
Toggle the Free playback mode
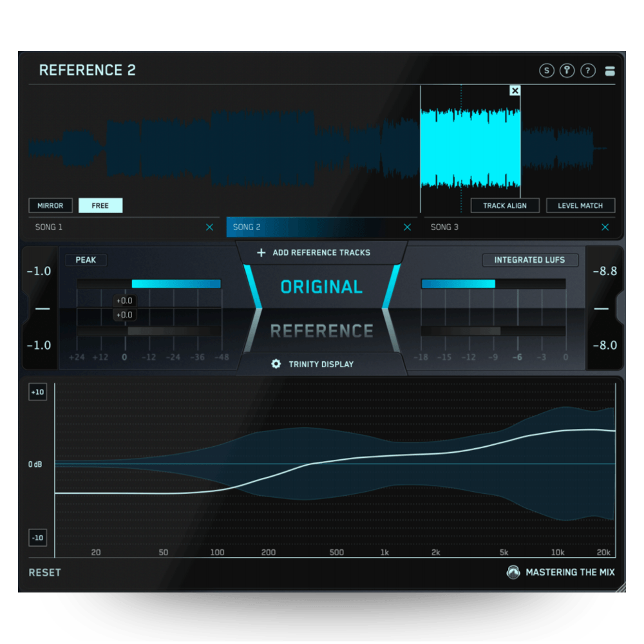(100, 205)
